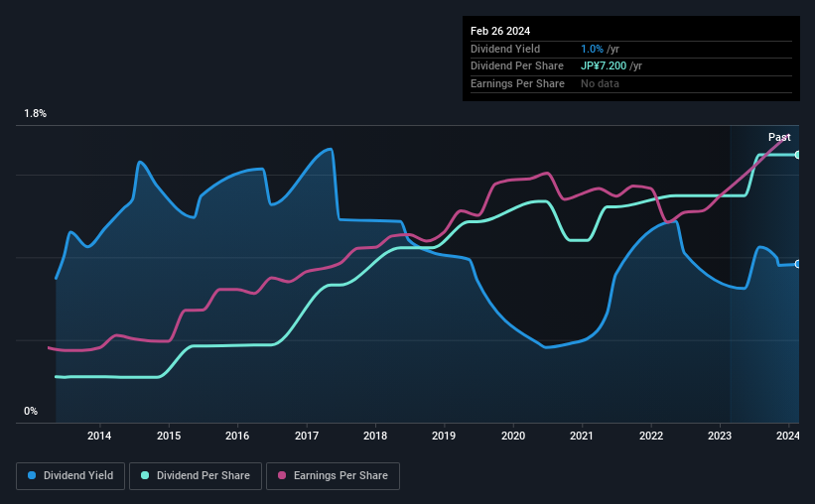Image resolution: width=815 pixels, height=504 pixels.
Task: Select the 2019 x-axis label
Action: (444, 436)
